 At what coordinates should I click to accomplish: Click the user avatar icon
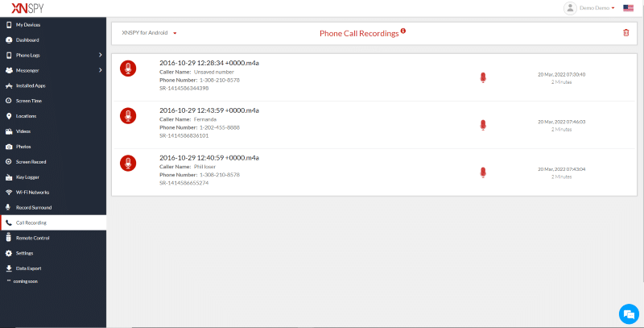click(570, 8)
